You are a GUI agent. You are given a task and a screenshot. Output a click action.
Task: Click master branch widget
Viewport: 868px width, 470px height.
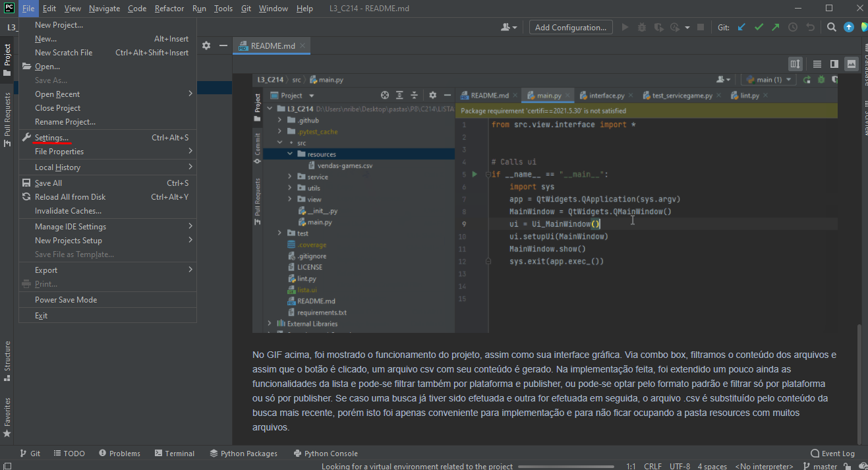(x=820, y=466)
